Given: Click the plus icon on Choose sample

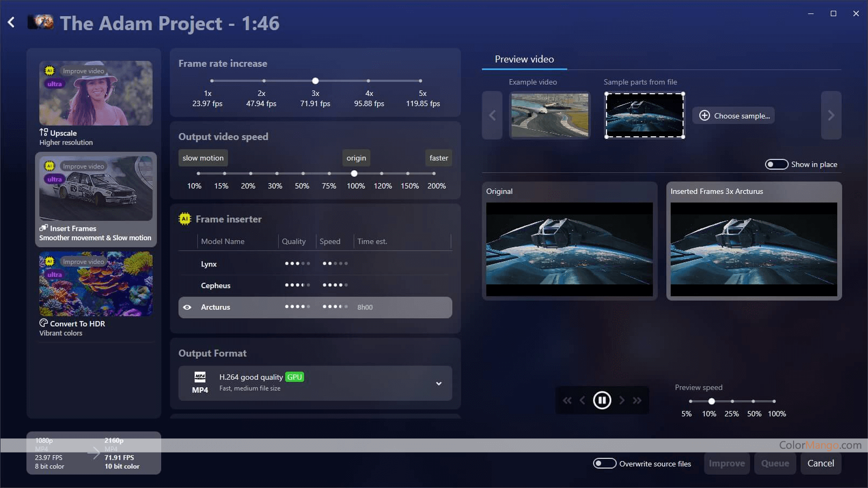Looking at the screenshot, I should pyautogui.click(x=704, y=115).
